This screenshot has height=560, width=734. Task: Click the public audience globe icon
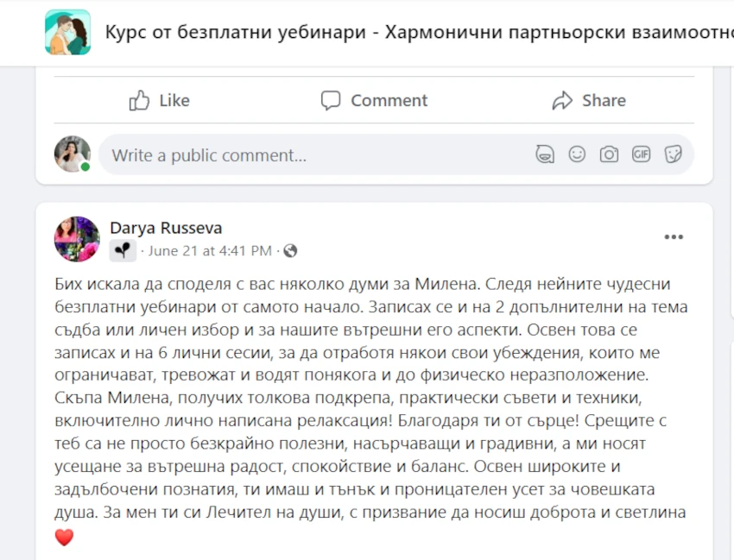point(290,251)
